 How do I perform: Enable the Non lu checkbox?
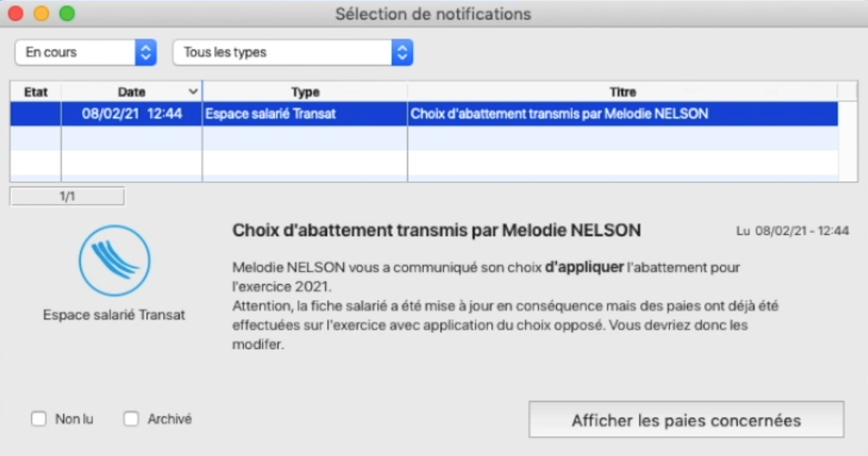39,419
